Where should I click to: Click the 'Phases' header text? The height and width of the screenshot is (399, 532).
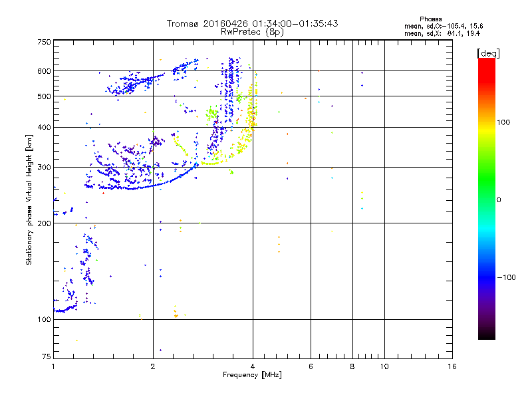430,19
